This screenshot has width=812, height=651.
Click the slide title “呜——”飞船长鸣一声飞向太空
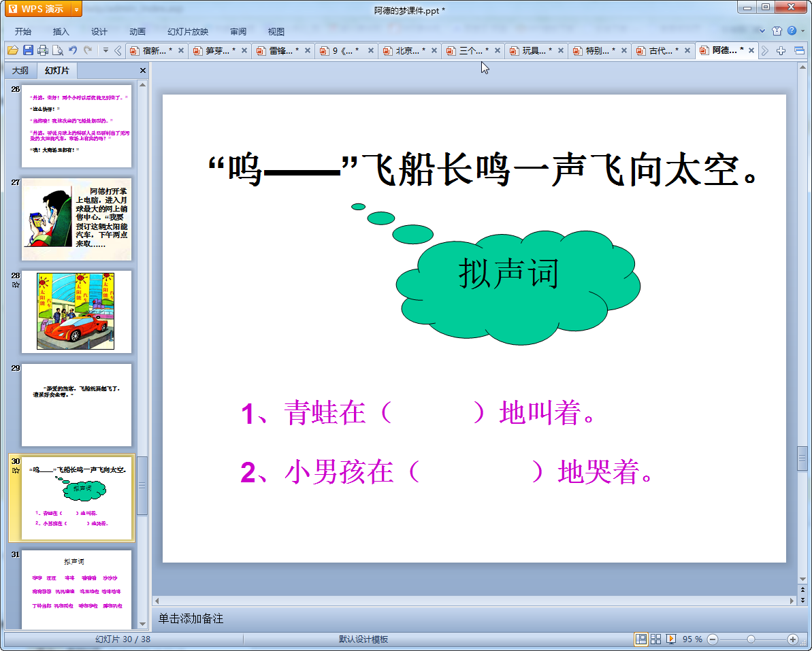[483, 170]
